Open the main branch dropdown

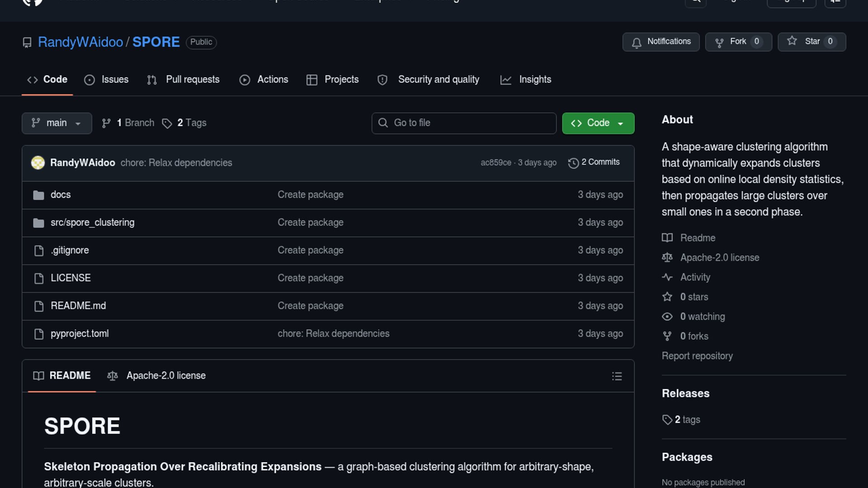[x=57, y=123]
